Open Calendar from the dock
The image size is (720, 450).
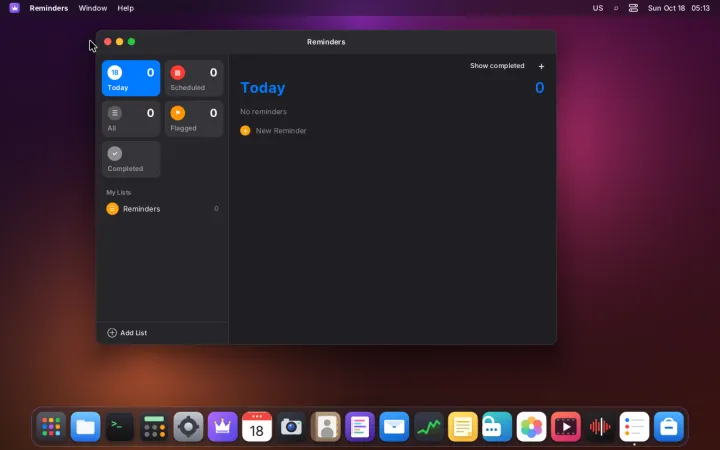point(257,427)
